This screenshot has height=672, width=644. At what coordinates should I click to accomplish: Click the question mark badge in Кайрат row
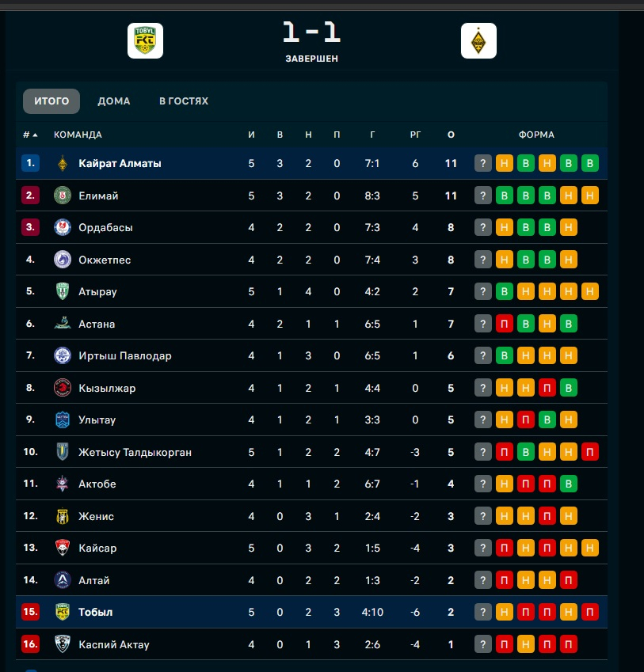click(x=483, y=164)
